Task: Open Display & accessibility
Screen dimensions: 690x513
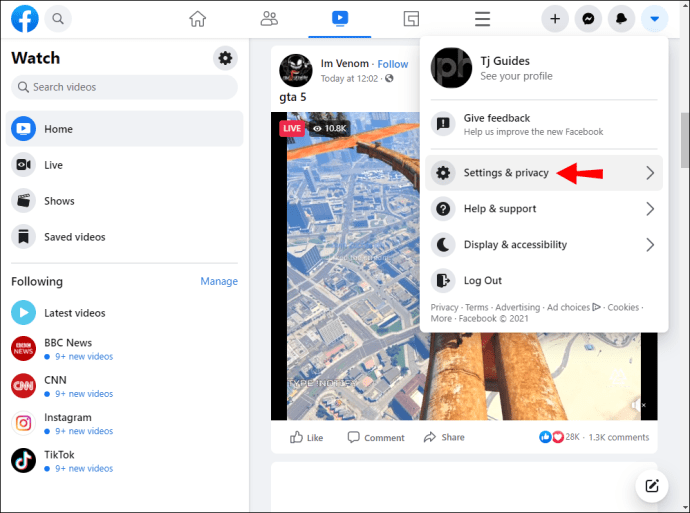Action: [x=544, y=245]
